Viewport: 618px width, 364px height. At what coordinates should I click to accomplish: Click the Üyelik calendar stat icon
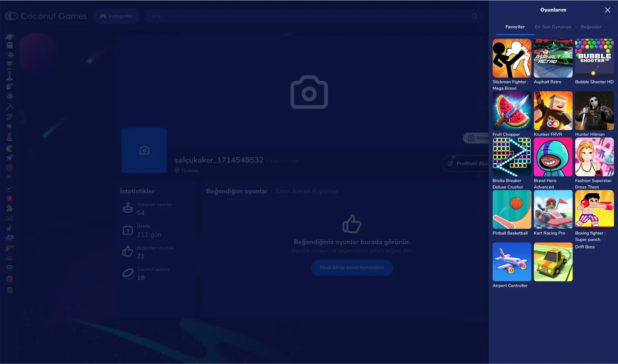click(x=127, y=230)
